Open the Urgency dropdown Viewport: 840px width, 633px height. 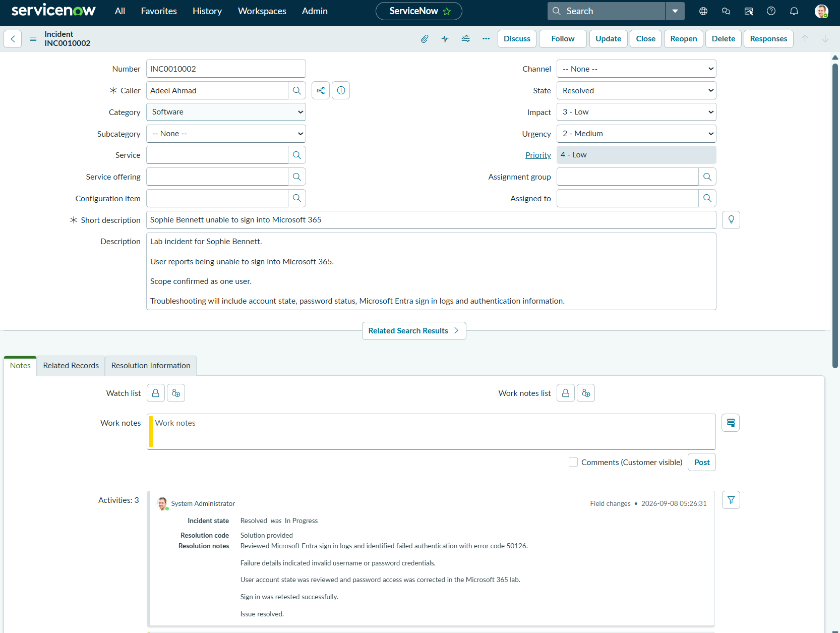636,134
